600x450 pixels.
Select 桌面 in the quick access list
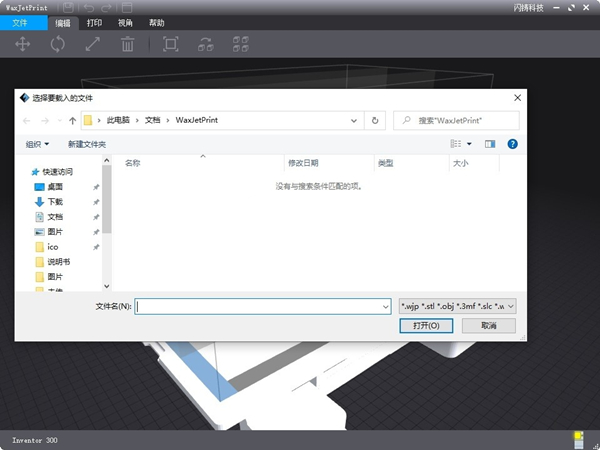[x=55, y=186]
